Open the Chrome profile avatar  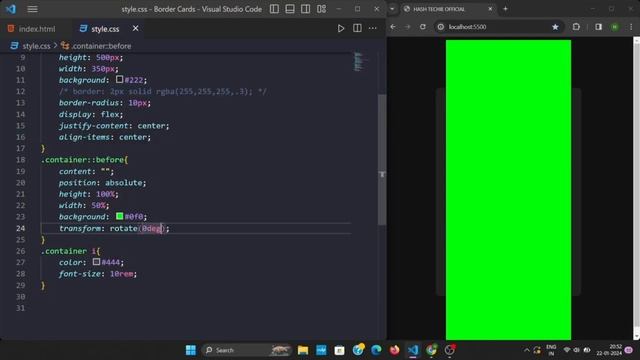pos(615,27)
